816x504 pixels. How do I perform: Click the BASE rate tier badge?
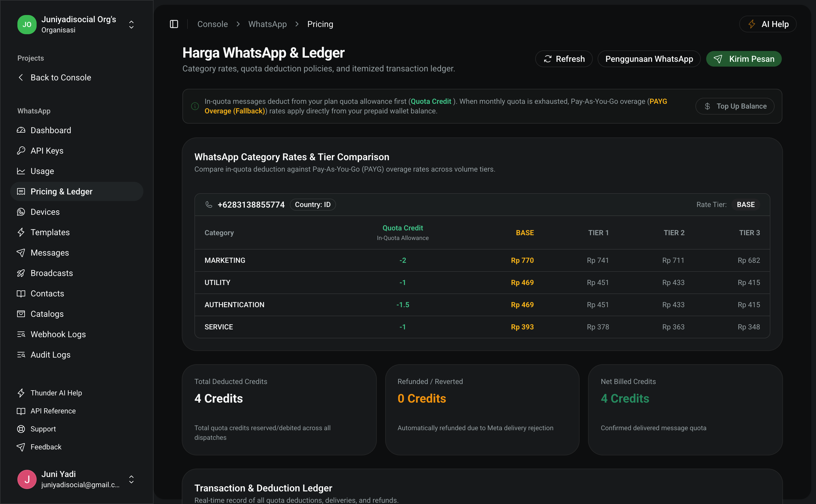coord(746,205)
